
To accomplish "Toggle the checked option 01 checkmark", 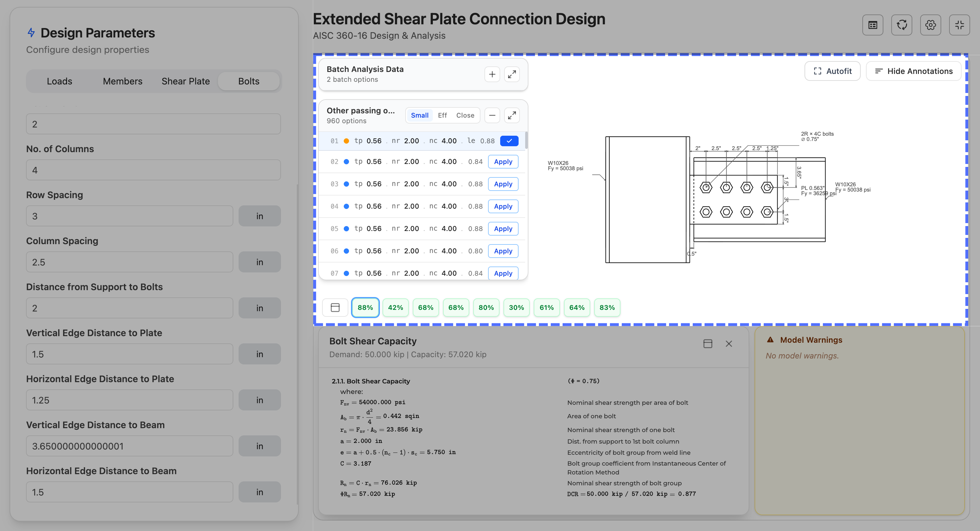I will point(509,141).
